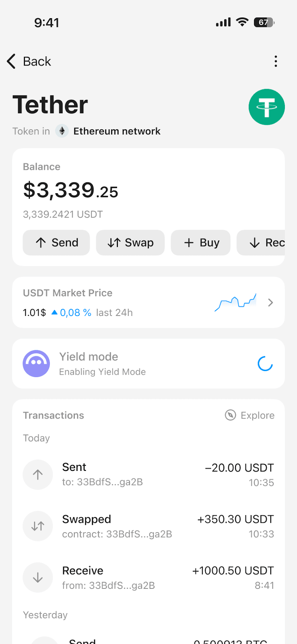Viewport: 297px width, 644px height.
Task: Open the -20.00 USDT sent transaction
Action: 239,468
